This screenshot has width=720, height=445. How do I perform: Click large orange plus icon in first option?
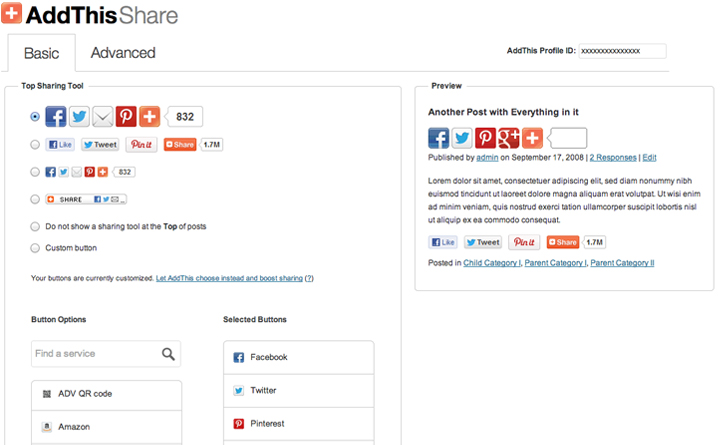tap(149, 117)
